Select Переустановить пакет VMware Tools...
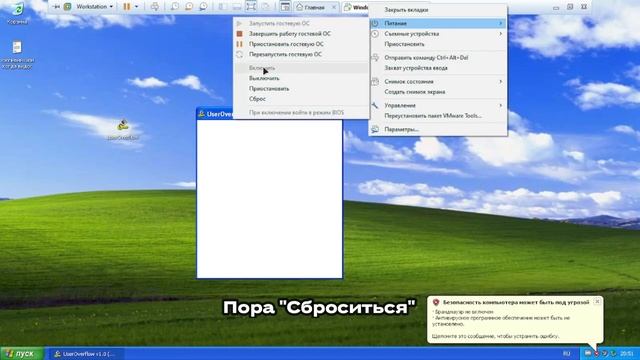Screen dimensions: 640x360 click(433, 116)
